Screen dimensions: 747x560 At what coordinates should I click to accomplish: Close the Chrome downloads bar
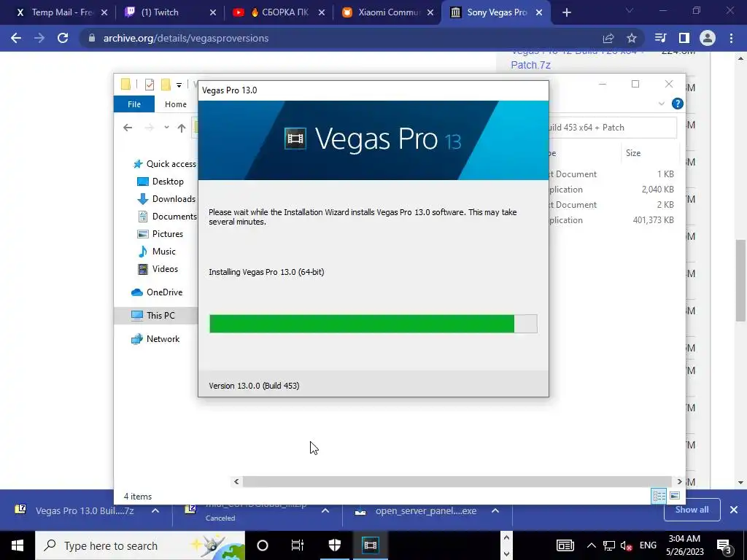[734, 510]
